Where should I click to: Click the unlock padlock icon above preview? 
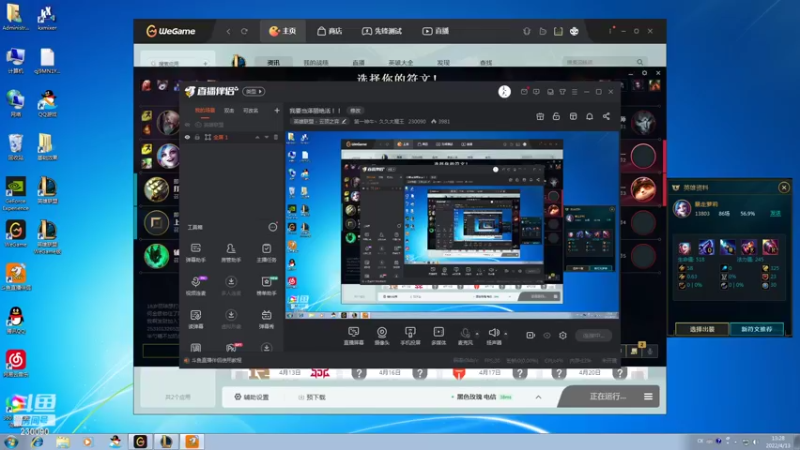point(556,116)
